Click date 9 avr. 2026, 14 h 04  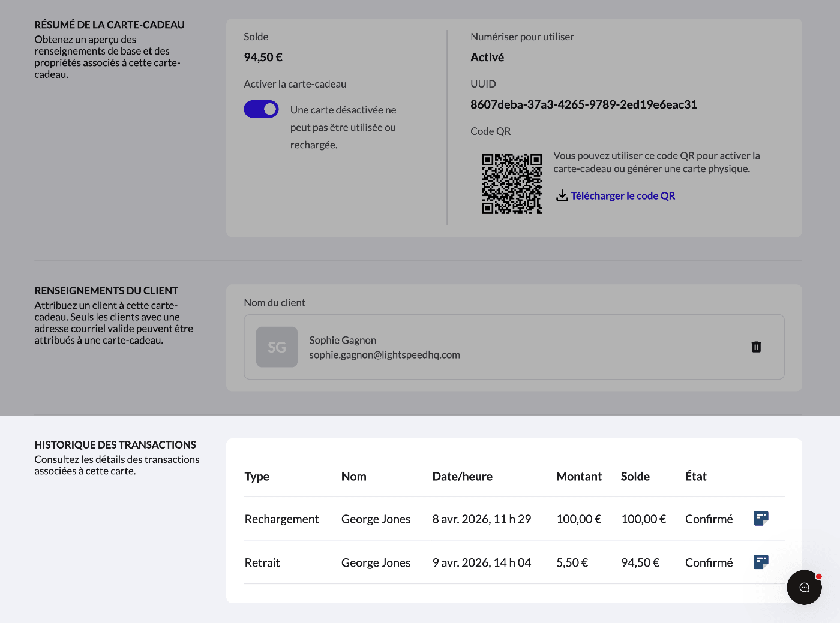pos(482,562)
